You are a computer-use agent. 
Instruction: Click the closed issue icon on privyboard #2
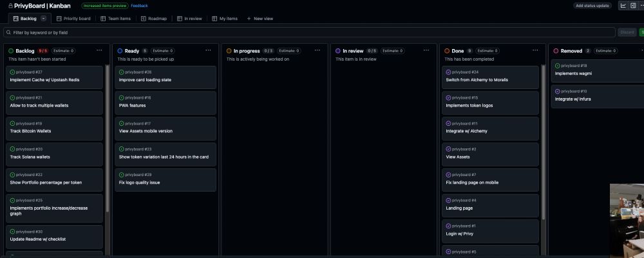(x=448, y=149)
